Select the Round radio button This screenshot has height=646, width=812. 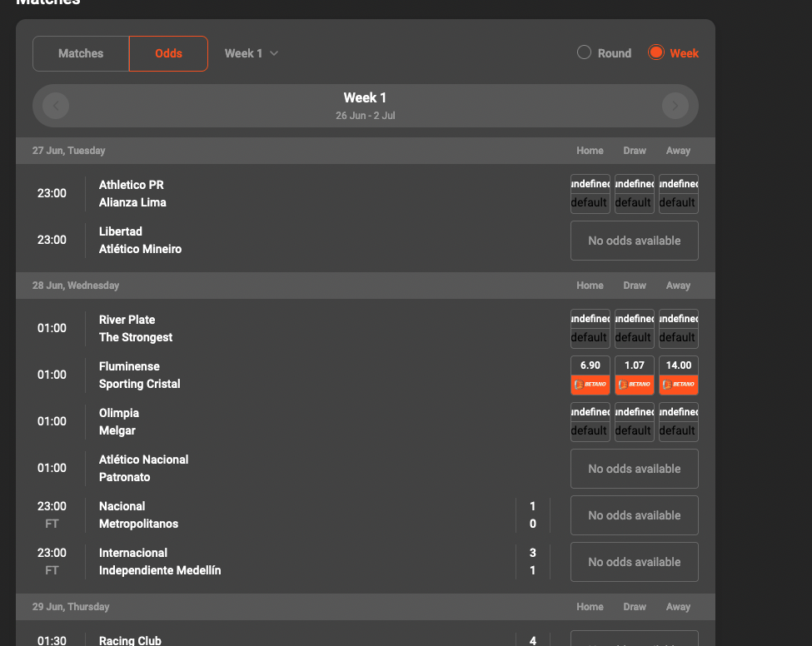point(583,52)
